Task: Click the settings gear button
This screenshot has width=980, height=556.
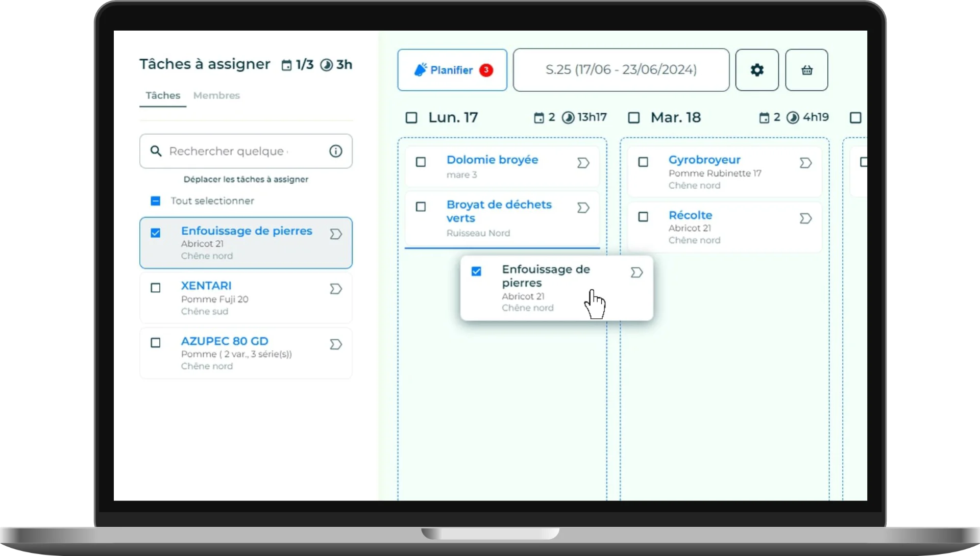Action: click(756, 70)
